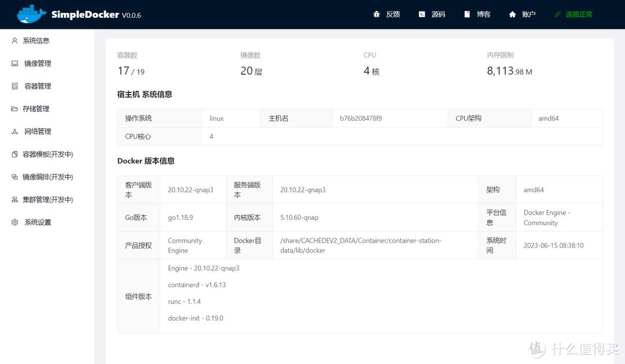Click hostname value b76b208478f9

coord(361,119)
